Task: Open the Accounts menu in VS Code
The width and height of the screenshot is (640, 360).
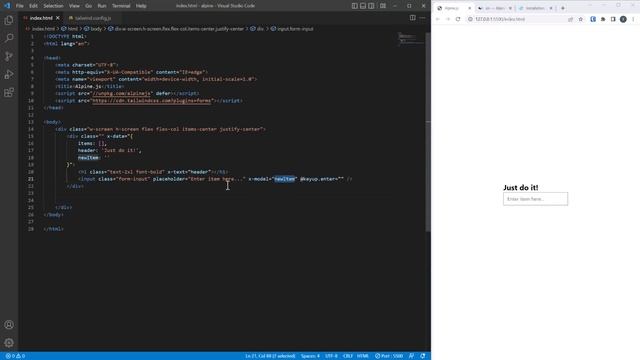Action: (x=9, y=325)
